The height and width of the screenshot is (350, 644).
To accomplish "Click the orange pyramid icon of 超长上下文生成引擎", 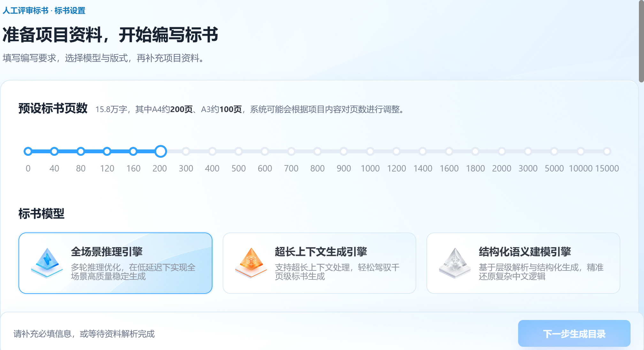I will [251, 263].
